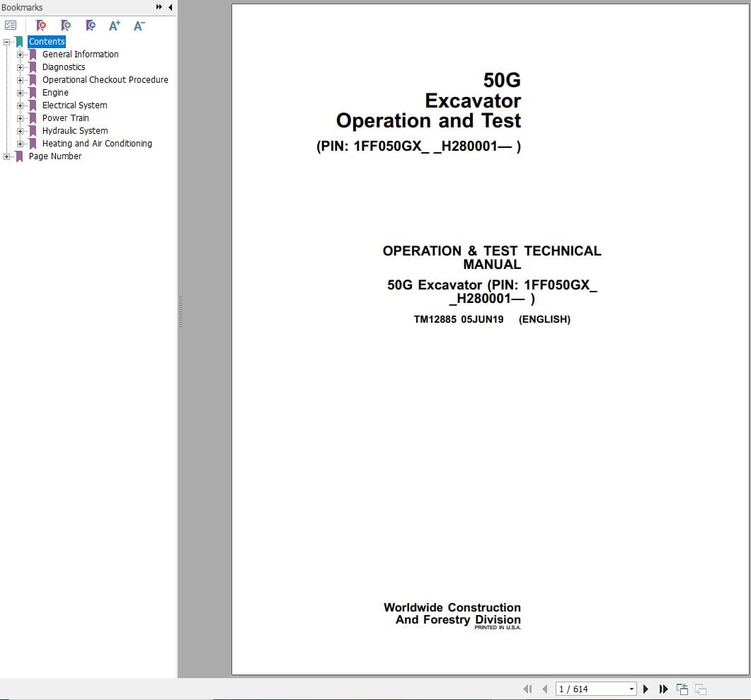Open the bookmarks options list icon
Image resolution: width=751 pixels, height=700 pixels.
(11, 25)
